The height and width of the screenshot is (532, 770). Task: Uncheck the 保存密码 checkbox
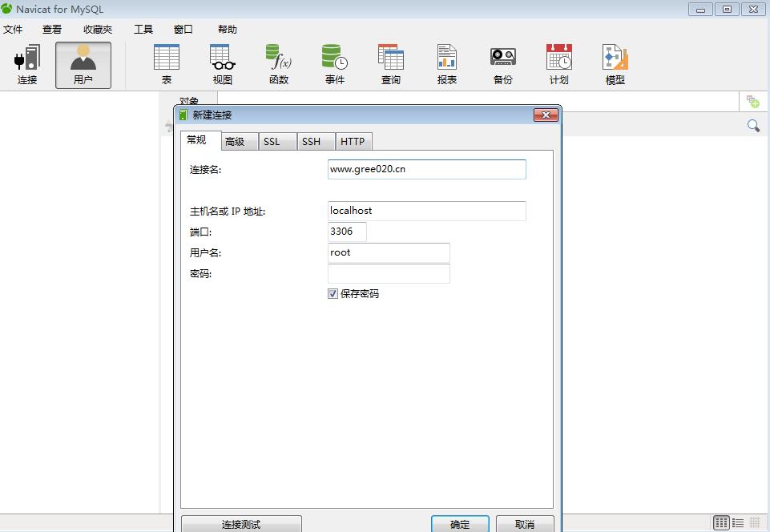pos(333,294)
